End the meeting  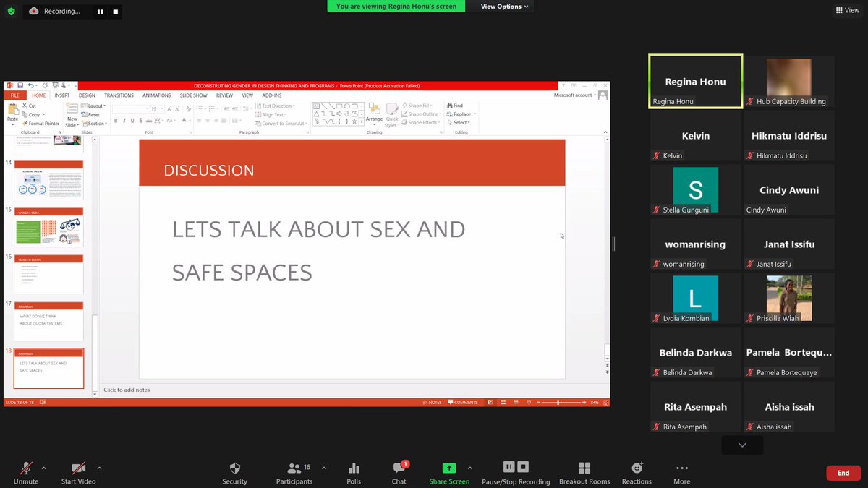(x=843, y=473)
